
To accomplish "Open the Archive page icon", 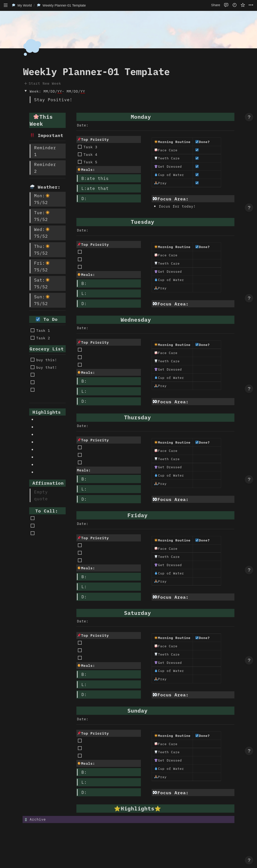I will click(x=26, y=819).
